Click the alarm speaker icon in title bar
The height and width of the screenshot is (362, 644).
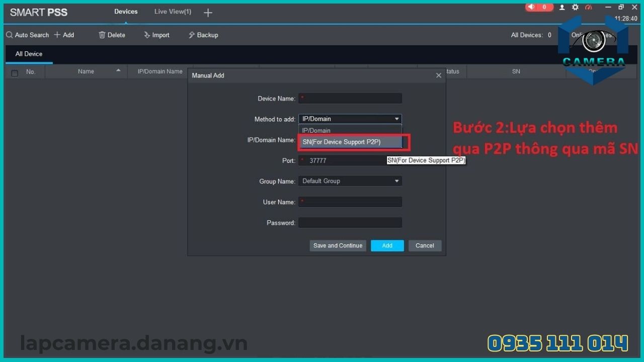pyautogui.click(x=532, y=7)
